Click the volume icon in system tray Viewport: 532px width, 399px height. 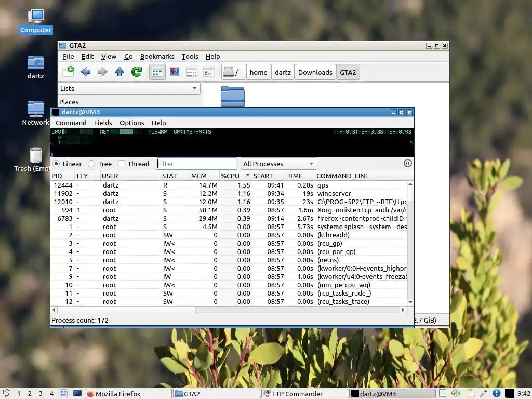456,394
